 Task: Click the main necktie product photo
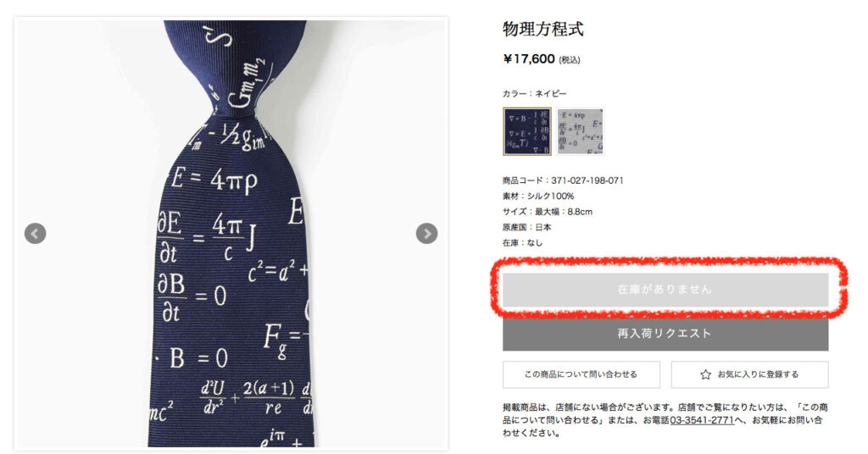[231, 234]
